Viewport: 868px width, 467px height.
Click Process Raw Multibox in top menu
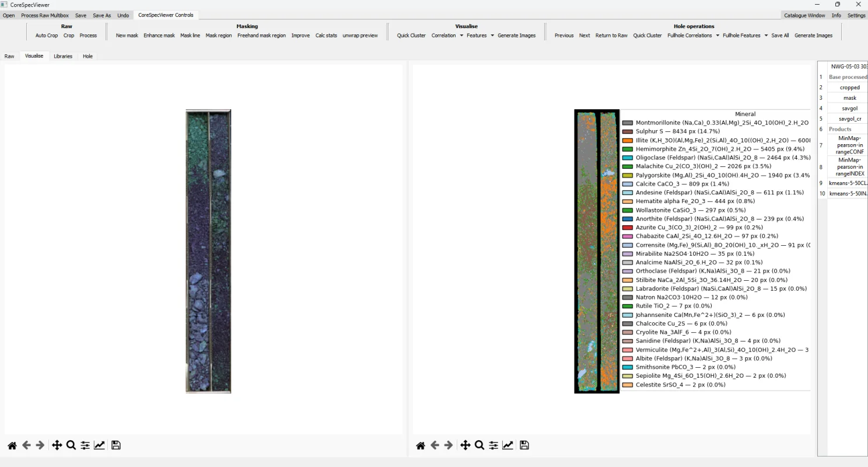[45, 16]
